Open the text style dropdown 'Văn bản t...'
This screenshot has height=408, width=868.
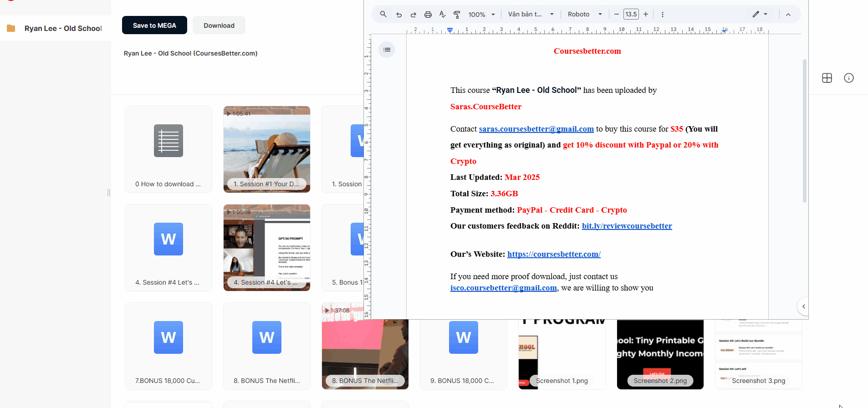[x=531, y=15]
